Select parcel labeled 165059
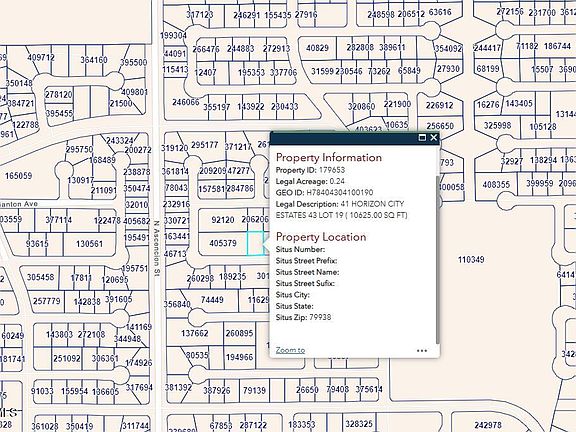Image resolution: width=576 pixels, height=432 pixels. coord(18,176)
